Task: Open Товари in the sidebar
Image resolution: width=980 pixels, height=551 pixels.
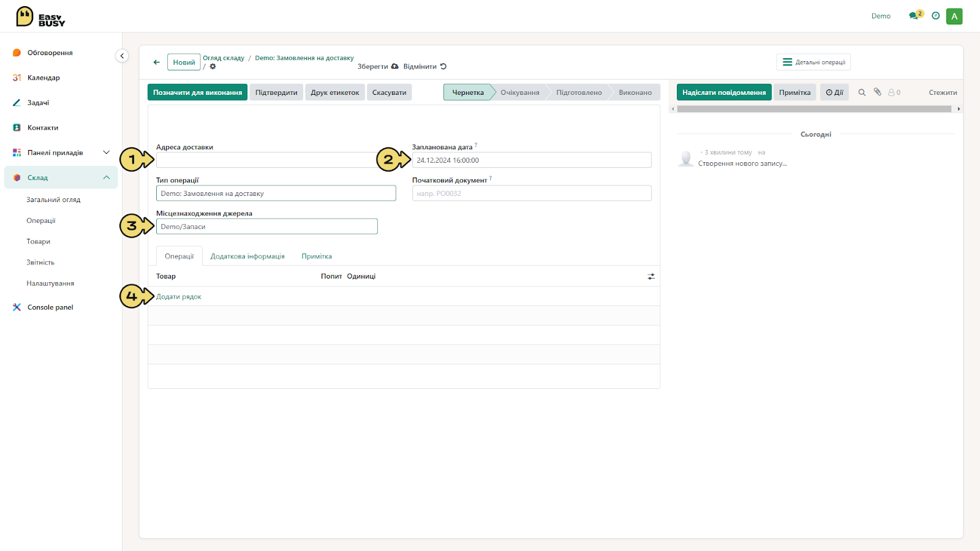Action: [39, 242]
